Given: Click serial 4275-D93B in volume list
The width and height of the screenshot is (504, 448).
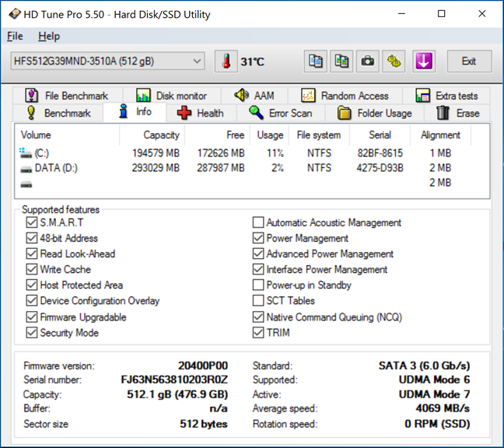Looking at the screenshot, I should click(380, 168).
